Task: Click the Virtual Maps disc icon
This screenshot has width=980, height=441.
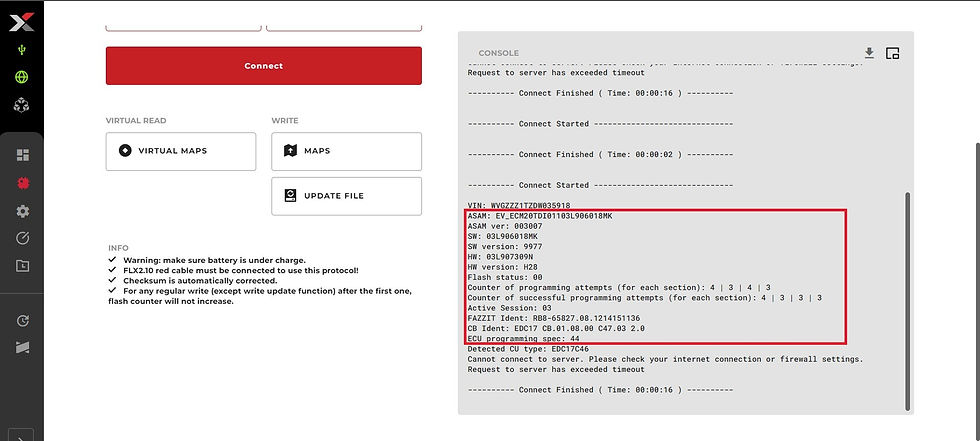Action: click(125, 151)
